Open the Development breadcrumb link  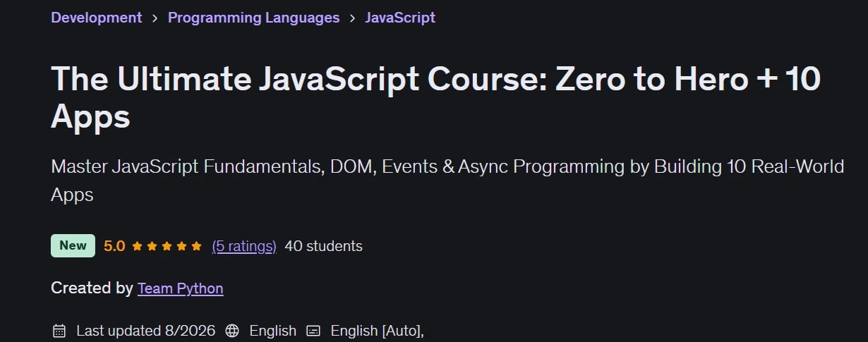click(x=96, y=18)
